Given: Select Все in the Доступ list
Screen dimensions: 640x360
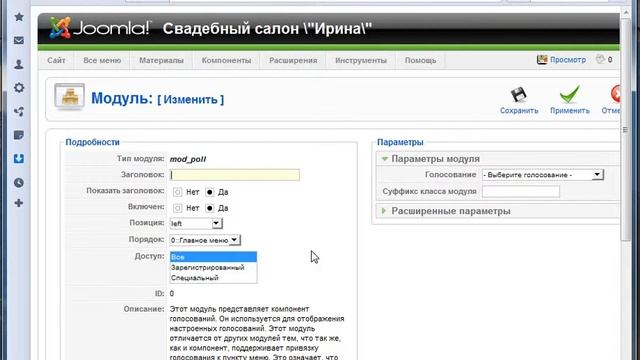Looking at the screenshot, I should [x=213, y=257].
